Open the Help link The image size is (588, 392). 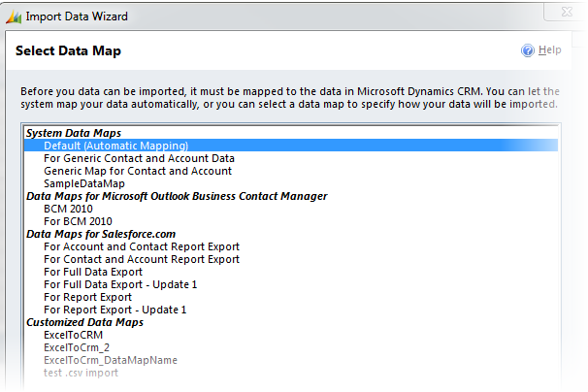coord(549,50)
